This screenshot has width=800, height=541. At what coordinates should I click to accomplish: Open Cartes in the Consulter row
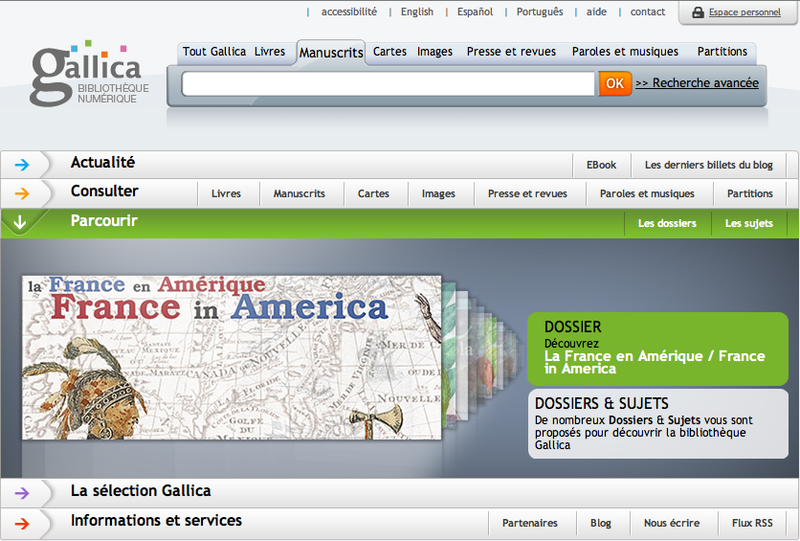373,193
